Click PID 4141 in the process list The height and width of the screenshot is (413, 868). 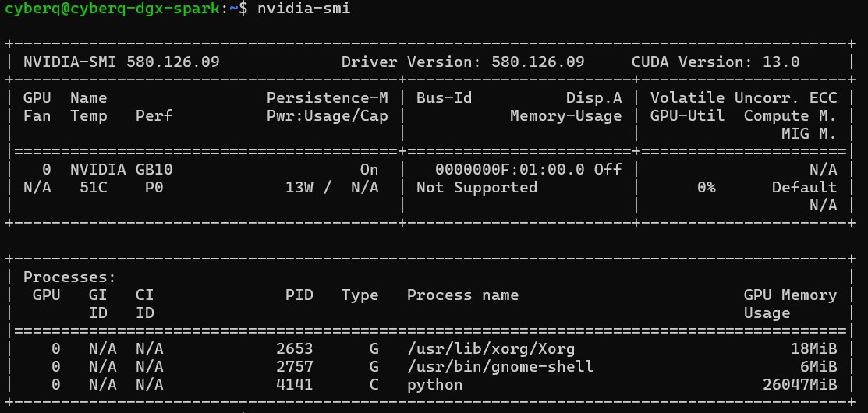(x=299, y=385)
